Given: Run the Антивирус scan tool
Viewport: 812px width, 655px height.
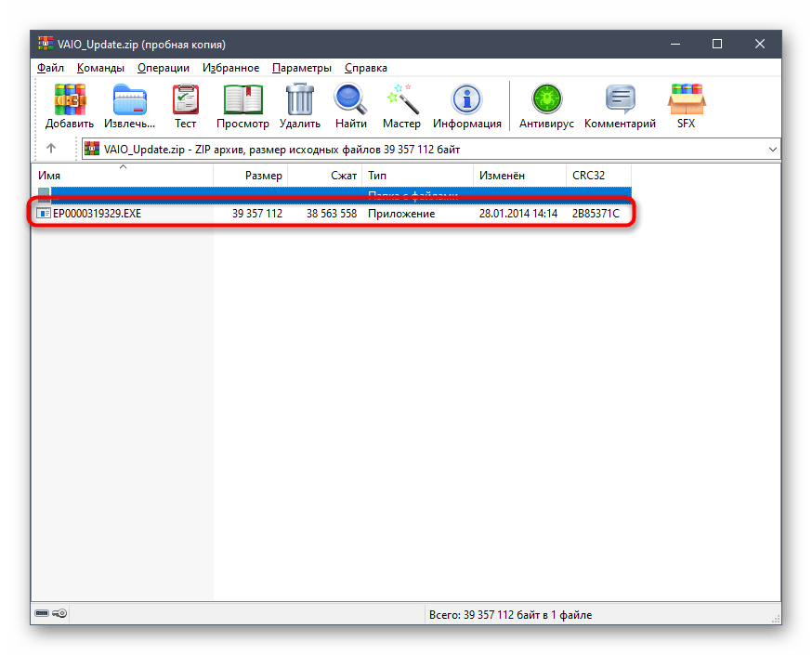Looking at the screenshot, I should [546, 106].
